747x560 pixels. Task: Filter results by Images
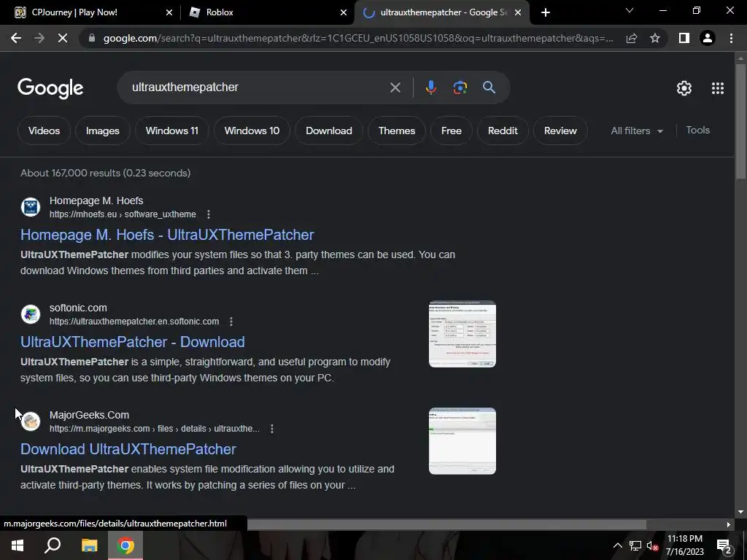pyautogui.click(x=102, y=131)
